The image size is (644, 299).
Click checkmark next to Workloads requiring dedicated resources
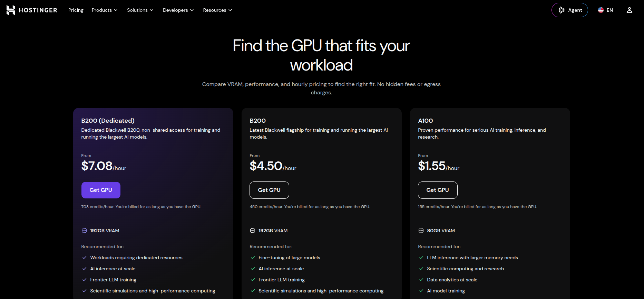click(84, 258)
